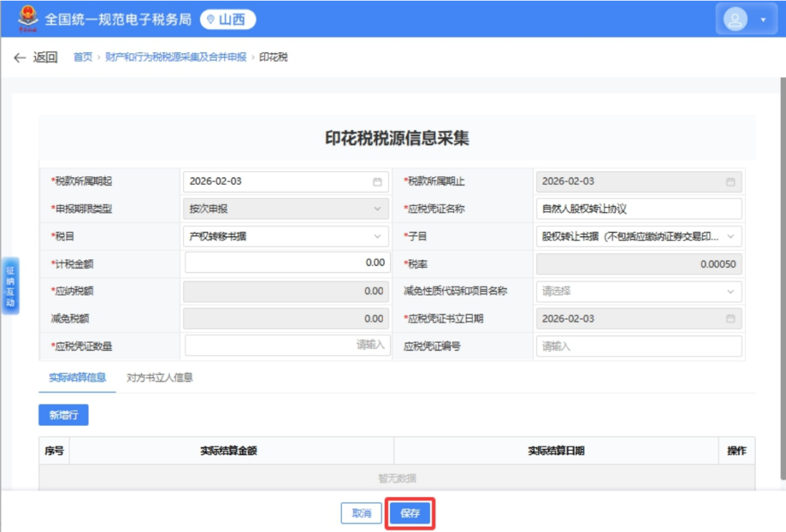Screen dimensions: 786x532
Task: Click the 序号 column header
Action: coord(54,450)
